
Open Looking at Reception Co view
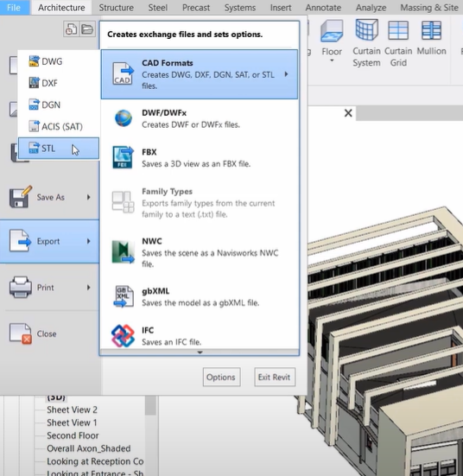coord(95,461)
